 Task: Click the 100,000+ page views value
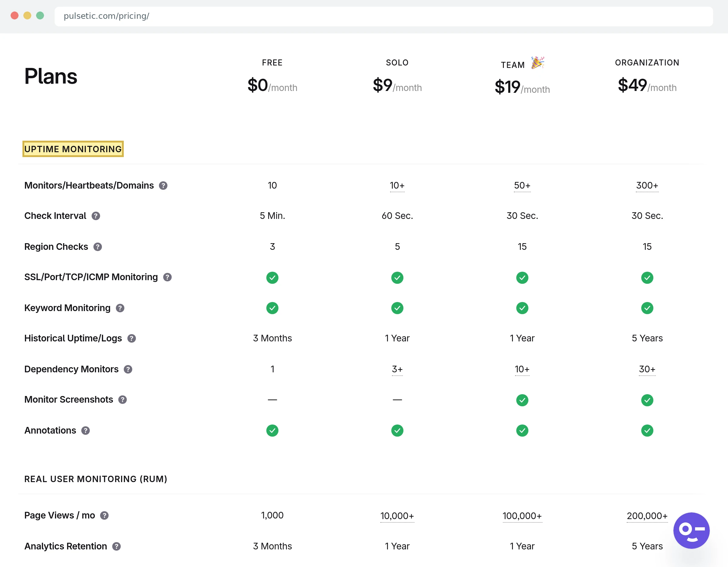pos(522,516)
